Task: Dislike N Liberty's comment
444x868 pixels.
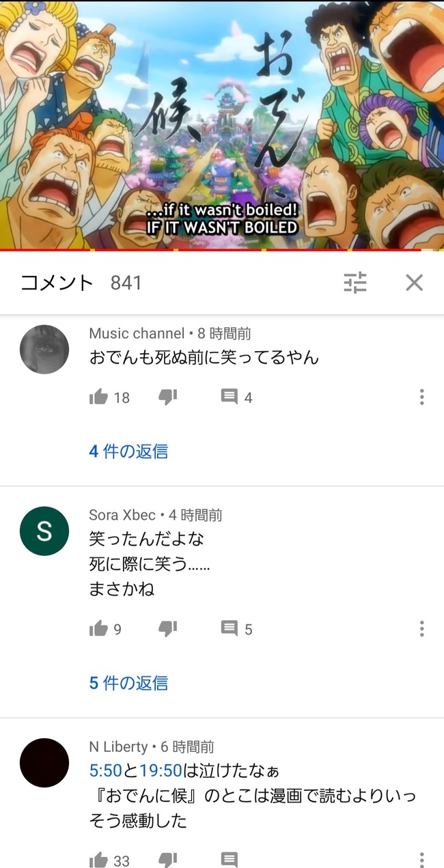Action: [x=167, y=860]
